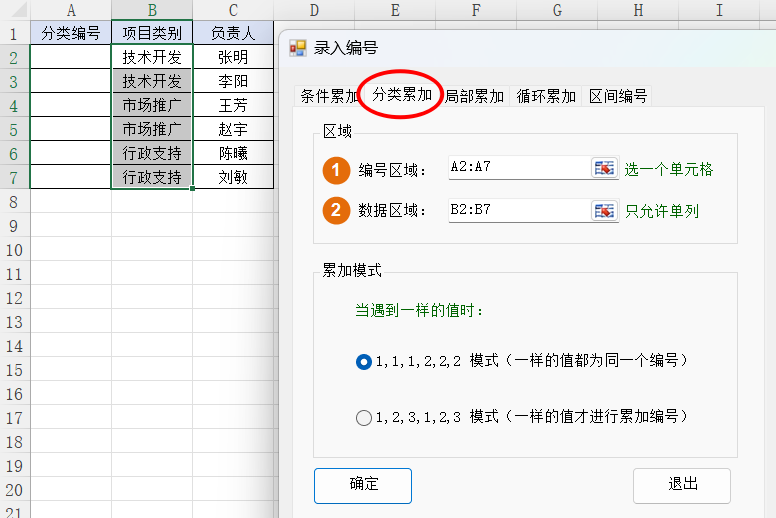The height and width of the screenshot is (518, 776).
Task: Select the 1,2,3,1,2,3 模式 radio button
Action: point(364,418)
